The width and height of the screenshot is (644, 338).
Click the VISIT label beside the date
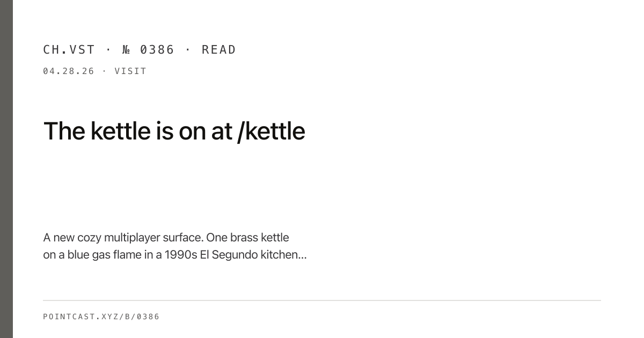click(130, 71)
